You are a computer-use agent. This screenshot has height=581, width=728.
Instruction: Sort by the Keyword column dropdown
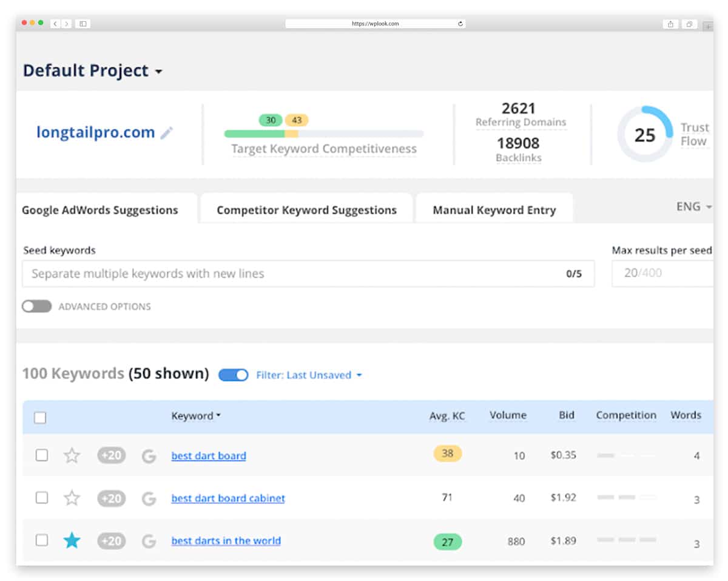(x=196, y=416)
